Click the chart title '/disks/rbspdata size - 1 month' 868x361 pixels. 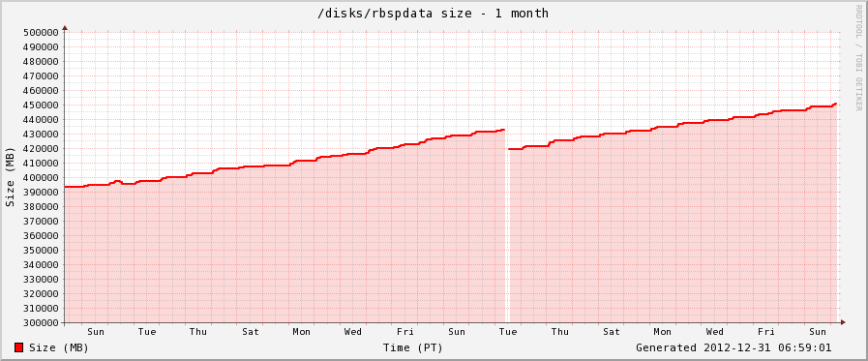434,13
